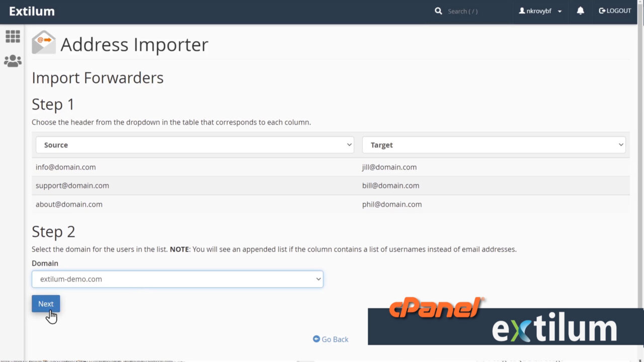
Task: Click the Next button
Action: pyautogui.click(x=45, y=304)
